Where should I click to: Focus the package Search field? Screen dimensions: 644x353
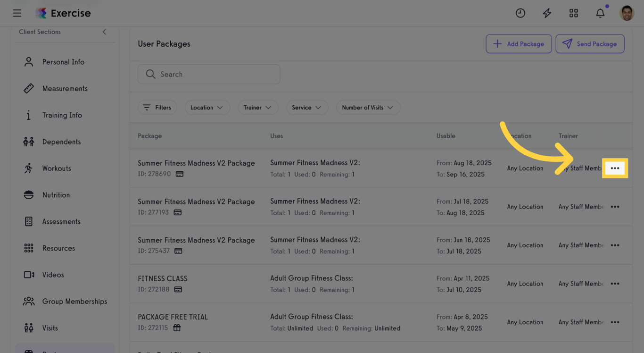pos(209,75)
